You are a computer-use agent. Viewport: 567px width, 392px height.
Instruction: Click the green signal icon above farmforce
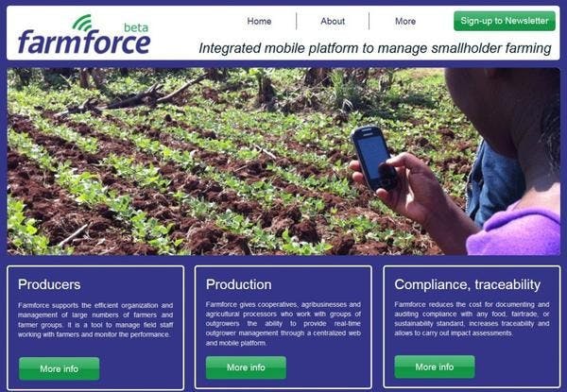[82, 23]
